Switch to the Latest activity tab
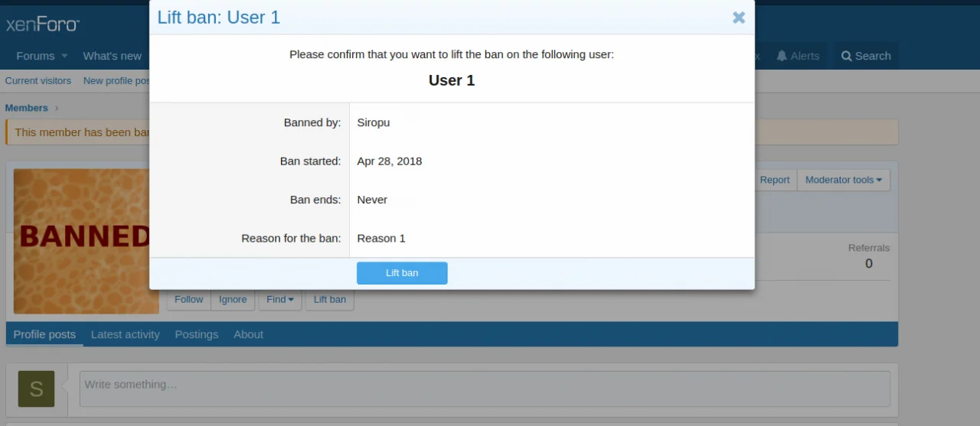The image size is (980, 426). click(x=125, y=334)
